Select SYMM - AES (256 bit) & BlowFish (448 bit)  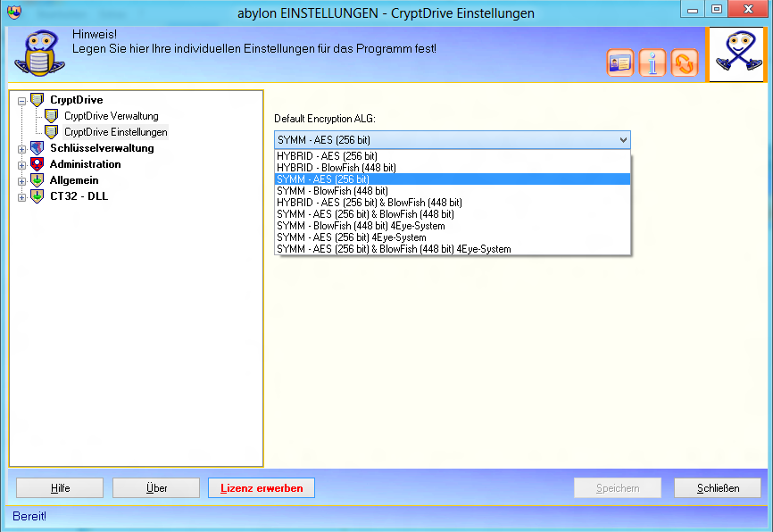[x=452, y=214]
